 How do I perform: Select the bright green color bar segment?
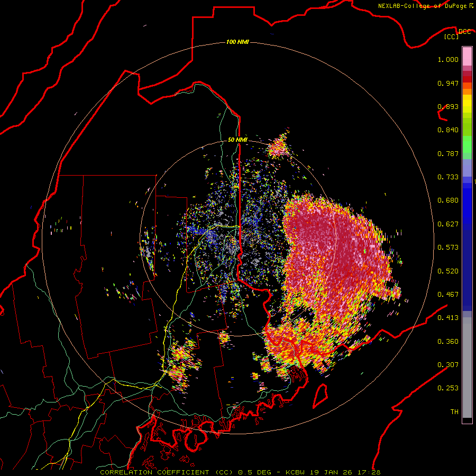coord(467,144)
